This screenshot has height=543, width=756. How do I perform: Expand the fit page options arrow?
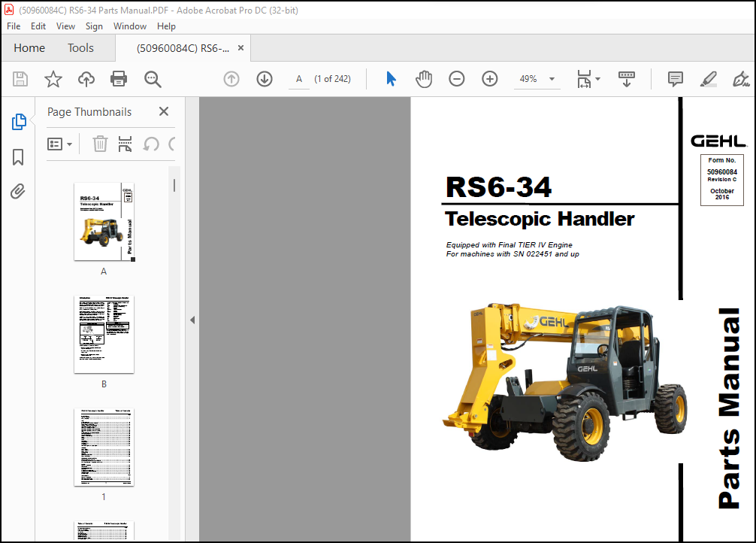tap(598, 79)
